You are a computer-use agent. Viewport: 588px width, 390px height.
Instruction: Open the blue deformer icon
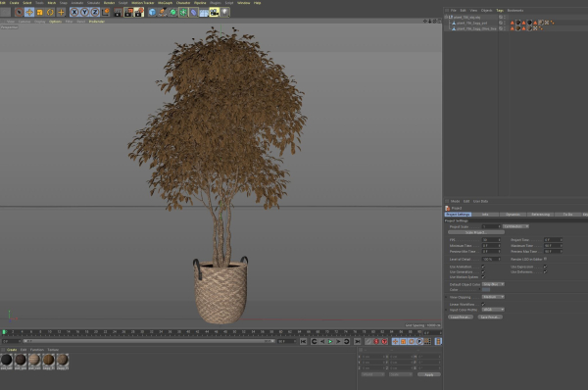pos(193,13)
